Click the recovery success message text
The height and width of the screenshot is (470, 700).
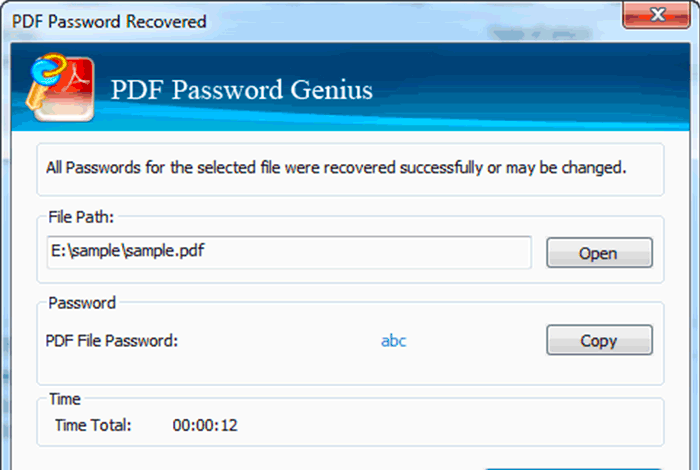[336, 168]
